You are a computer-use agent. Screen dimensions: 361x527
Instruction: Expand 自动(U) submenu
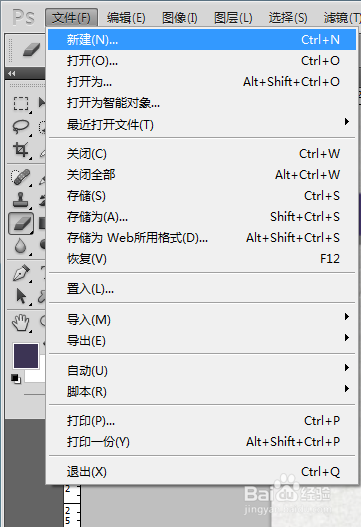point(202,370)
